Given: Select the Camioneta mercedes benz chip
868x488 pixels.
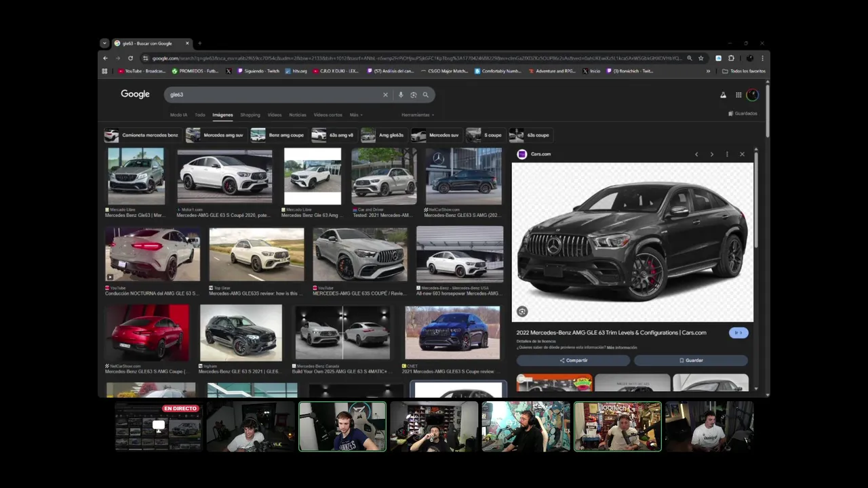Looking at the screenshot, I should point(142,135).
